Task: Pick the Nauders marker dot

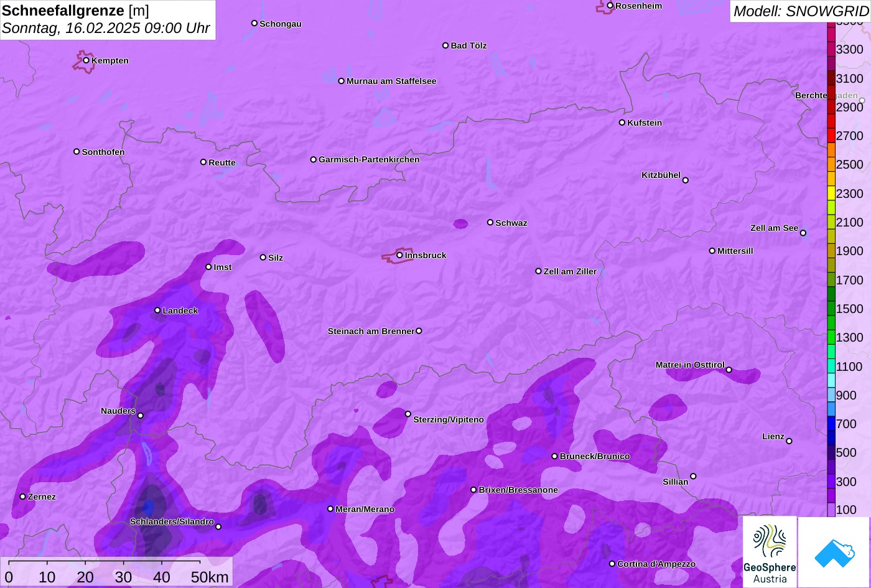Action: (x=141, y=416)
